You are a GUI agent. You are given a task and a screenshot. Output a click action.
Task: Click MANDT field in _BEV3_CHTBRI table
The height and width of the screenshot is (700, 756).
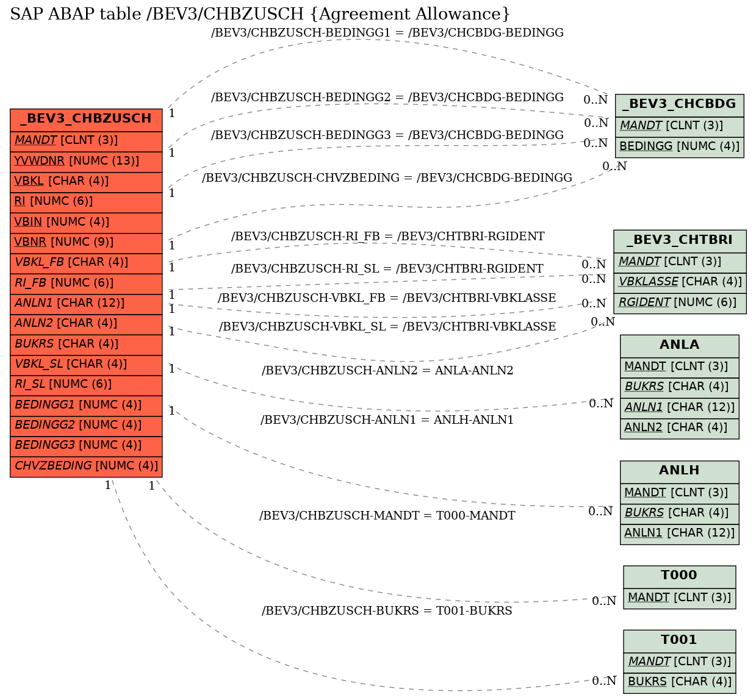point(680,262)
